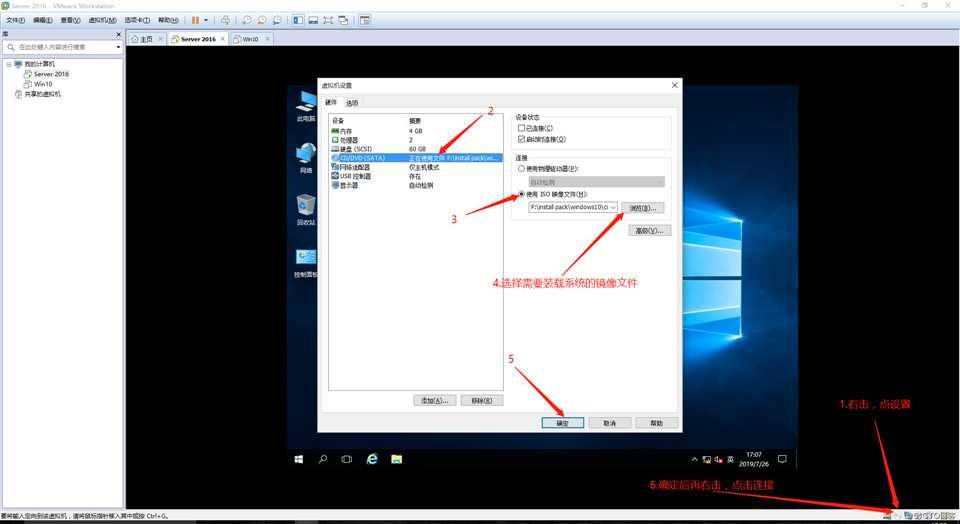The image size is (960, 524).
Task: Select the 使用物理驱动器(P) radio button
Action: [522, 168]
